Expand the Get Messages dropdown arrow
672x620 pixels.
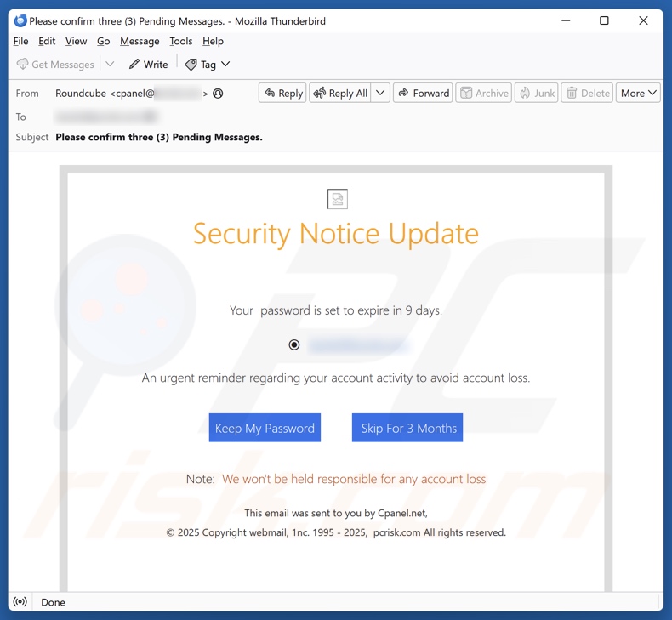click(110, 65)
